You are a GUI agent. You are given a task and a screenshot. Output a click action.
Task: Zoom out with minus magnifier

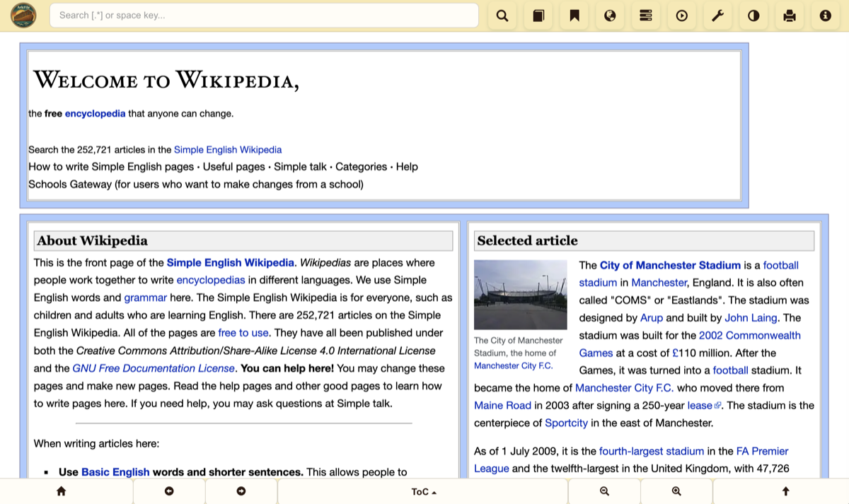coord(604,491)
